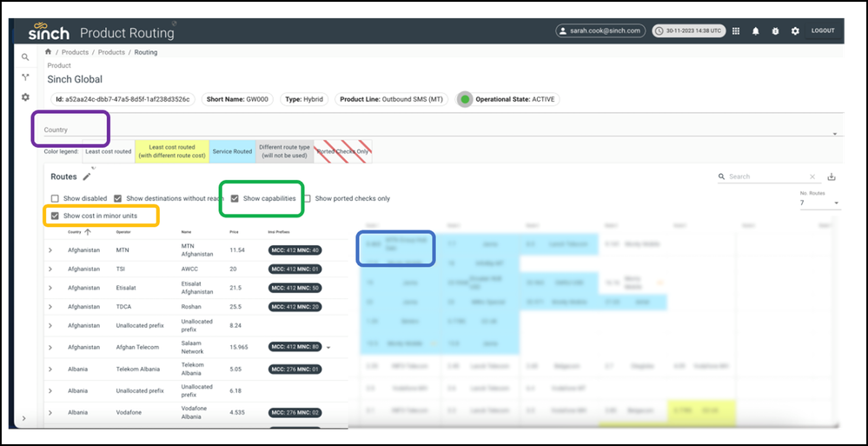The height and width of the screenshot is (446, 868).
Task: Download routes with the export icon
Action: (831, 176)
